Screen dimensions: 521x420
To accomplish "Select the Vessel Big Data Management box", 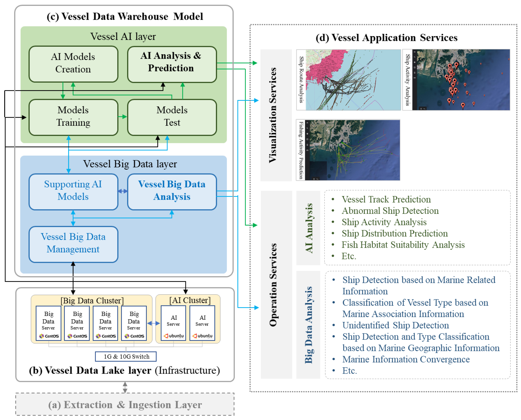I will point(73,244).
